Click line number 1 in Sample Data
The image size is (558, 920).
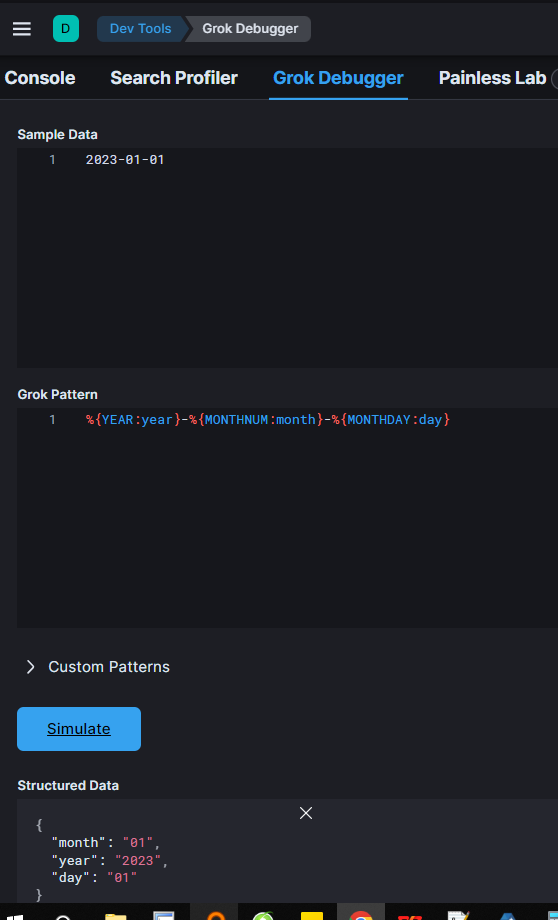click(52, 160)
